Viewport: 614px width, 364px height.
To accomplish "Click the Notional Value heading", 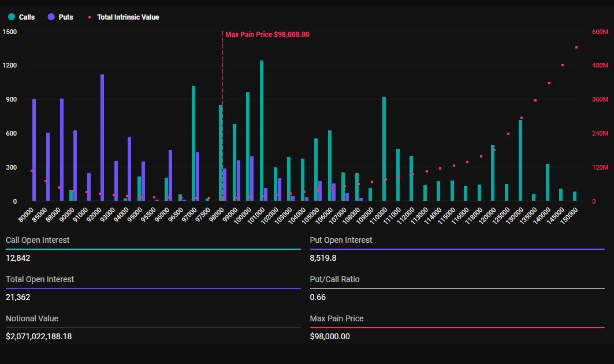I will pyautogui.click(x=32, y=318).
